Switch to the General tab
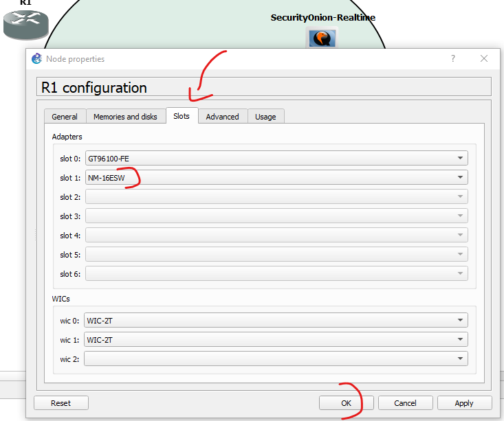Viewport: 504px width, 421px height. pos(65,117)
